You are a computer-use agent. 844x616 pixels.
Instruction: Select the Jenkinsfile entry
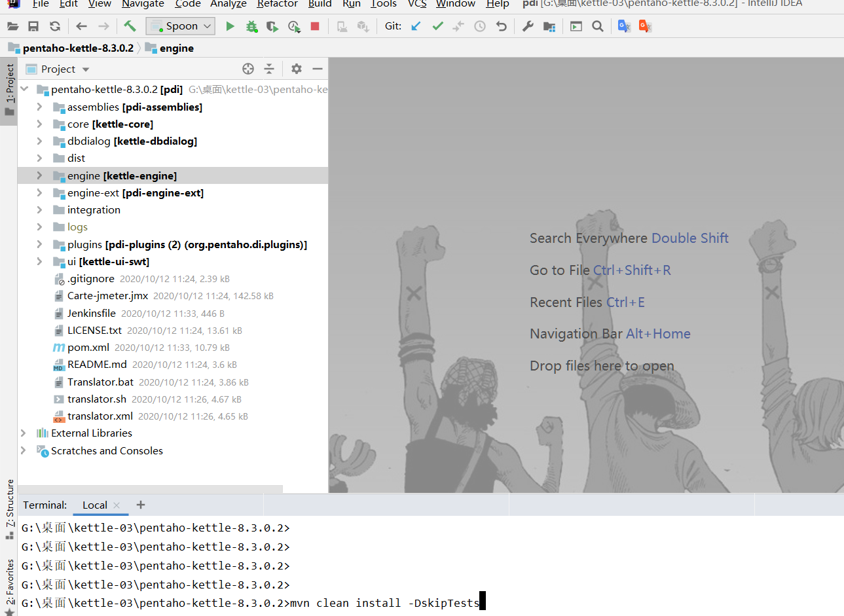click(173, 313)
